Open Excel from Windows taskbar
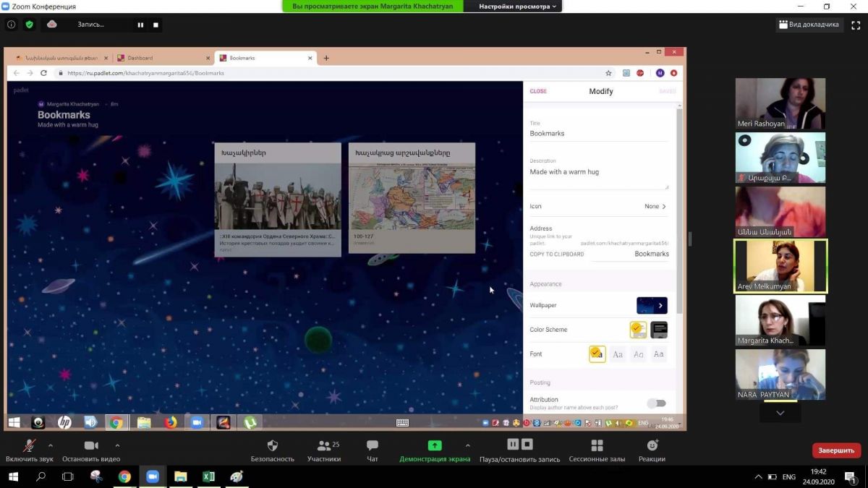Screen dimensions: 868x488 (208, 476)
